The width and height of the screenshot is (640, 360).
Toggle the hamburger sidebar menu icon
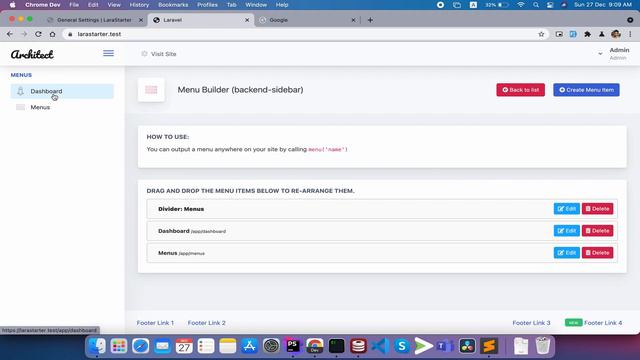click(x=108, y=53)
